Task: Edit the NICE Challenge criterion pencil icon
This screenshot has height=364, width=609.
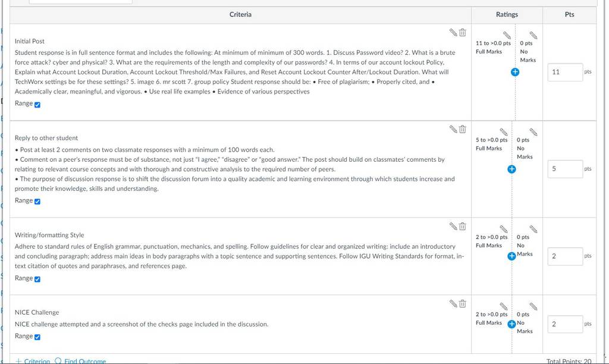Action: click(453, 303)
